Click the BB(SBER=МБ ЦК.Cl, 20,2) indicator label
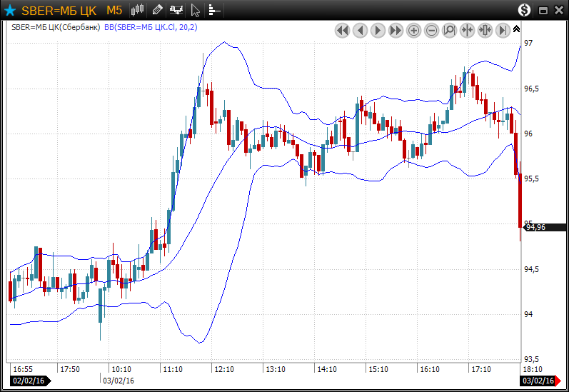 click(151, 27)
